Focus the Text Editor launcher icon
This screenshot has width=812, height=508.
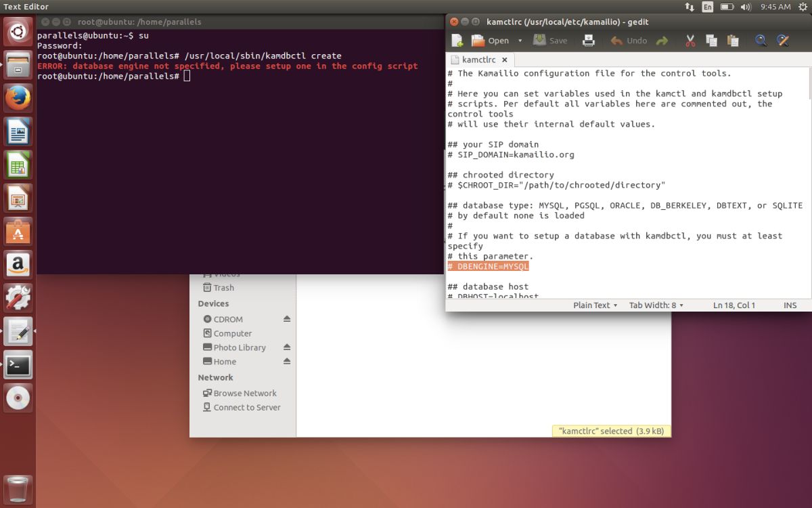[18, 331]
